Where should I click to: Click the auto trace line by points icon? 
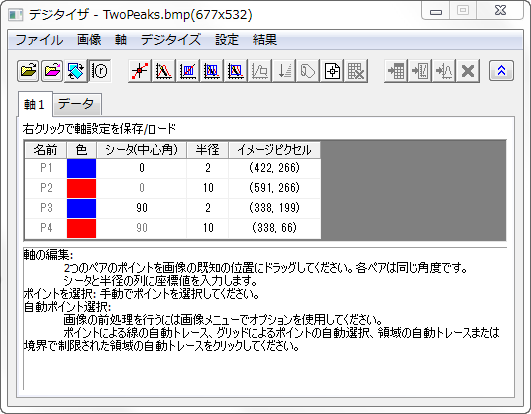164,71
